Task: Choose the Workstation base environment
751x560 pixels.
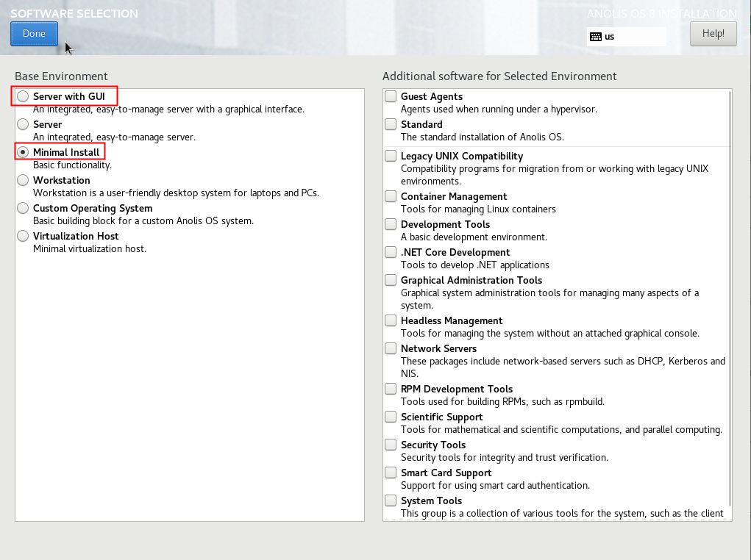Action: [23, 180]
